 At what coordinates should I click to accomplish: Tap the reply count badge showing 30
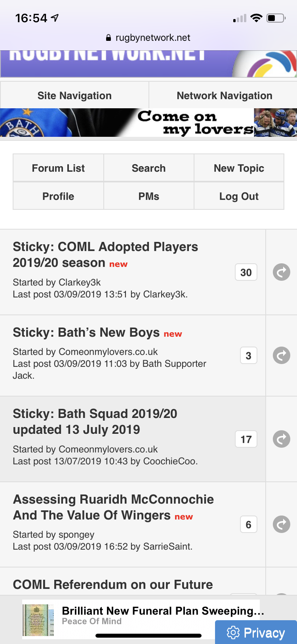pyautogui.click(x=246, y=272)
